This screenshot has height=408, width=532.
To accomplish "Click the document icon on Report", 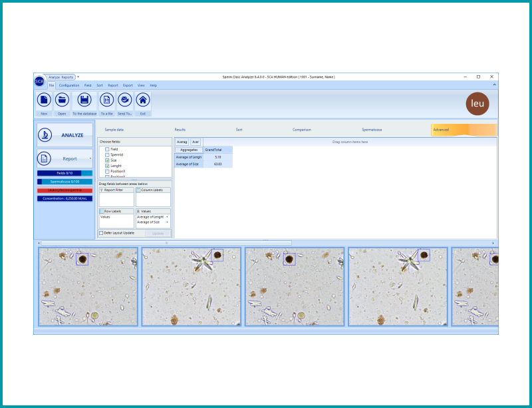I will pyautogui.click(x=44, y=158).
